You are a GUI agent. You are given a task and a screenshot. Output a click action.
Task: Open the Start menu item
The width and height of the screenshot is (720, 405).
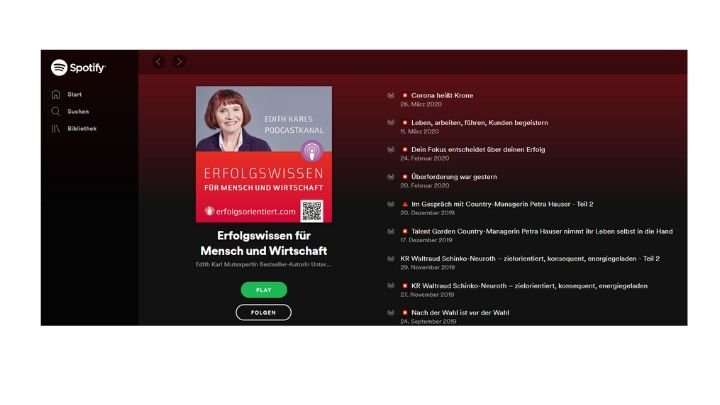74,95
